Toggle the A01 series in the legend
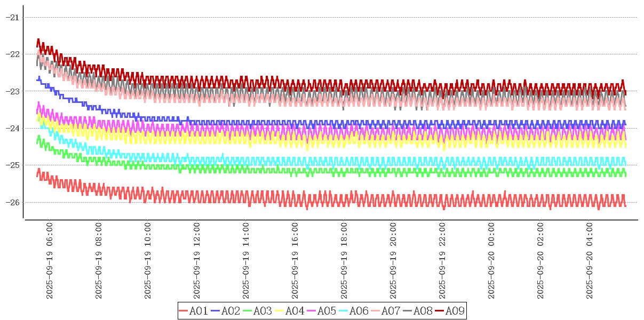The width and height of the screenshot is (644, 320). (193, 311)
